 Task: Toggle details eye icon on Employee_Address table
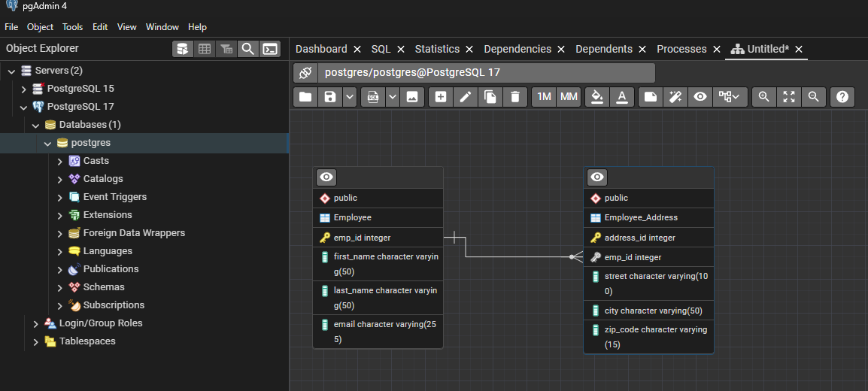tap(597, 177)
